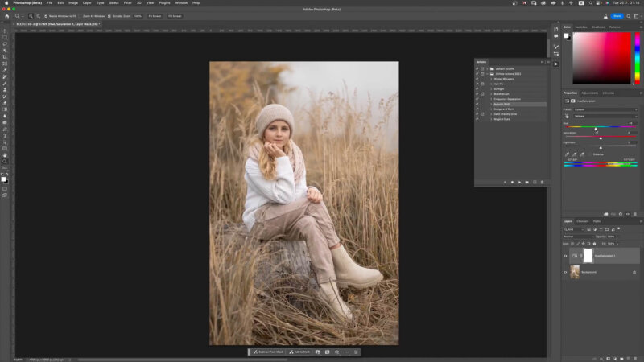The width and height of the screenshot is (644, 362).
Task: Open the layer blend mode dropdown
Action: click(576, 237)
